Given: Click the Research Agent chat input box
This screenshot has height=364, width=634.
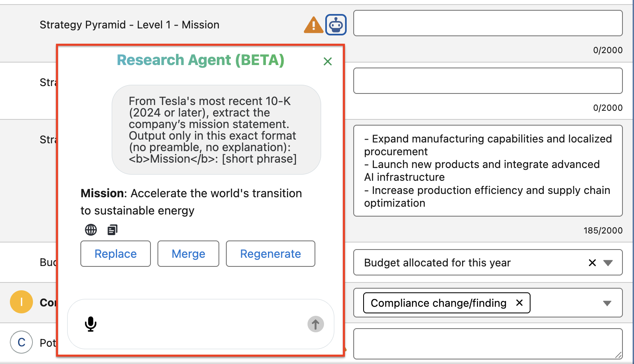Looking at the screenshot, I should coord(201,324).
